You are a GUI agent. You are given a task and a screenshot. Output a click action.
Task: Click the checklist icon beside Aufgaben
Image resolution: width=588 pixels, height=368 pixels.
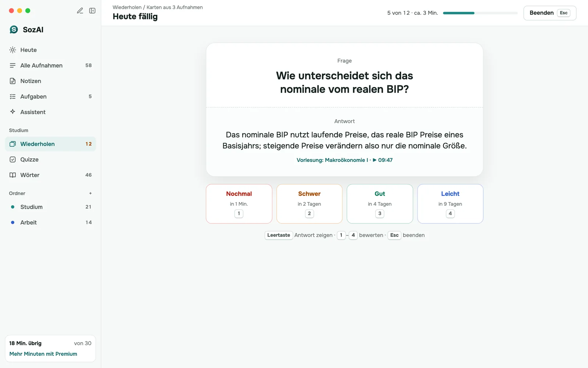12,96
